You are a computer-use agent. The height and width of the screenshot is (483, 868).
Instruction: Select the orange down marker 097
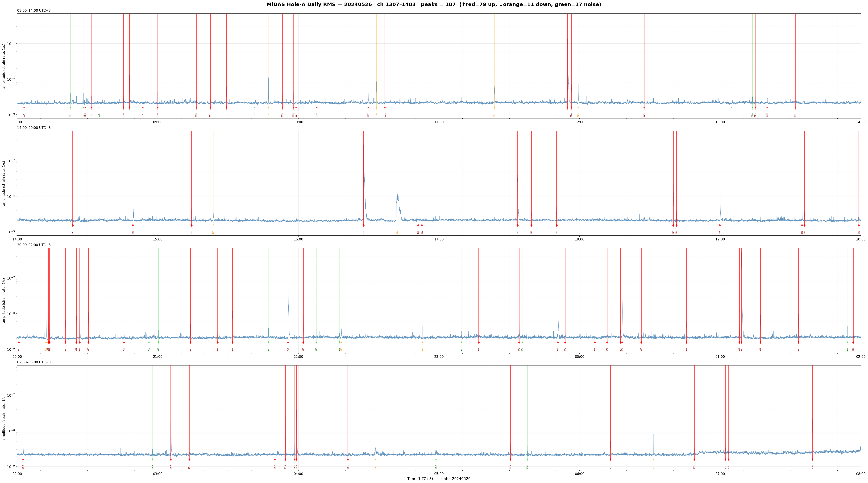(376, 459)
